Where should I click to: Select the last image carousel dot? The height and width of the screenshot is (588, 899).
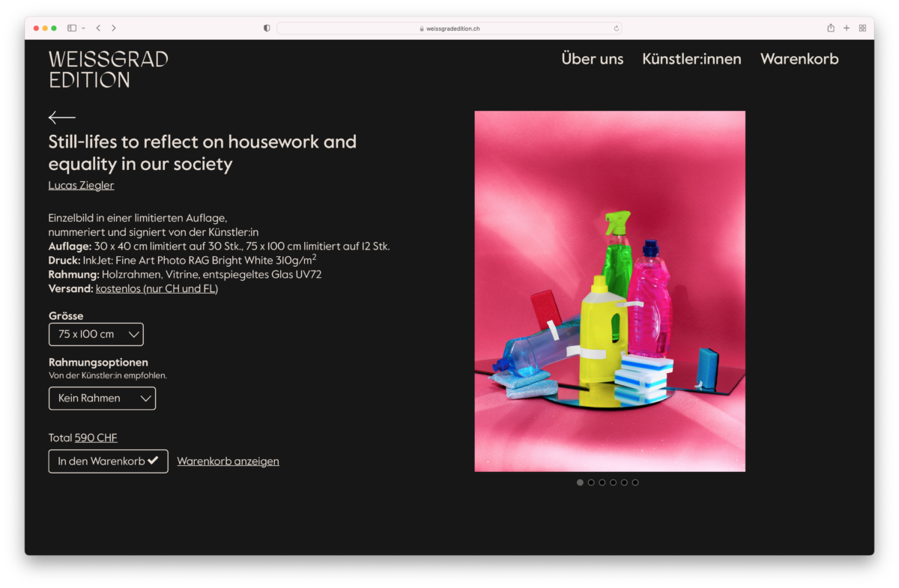(635, 482)
